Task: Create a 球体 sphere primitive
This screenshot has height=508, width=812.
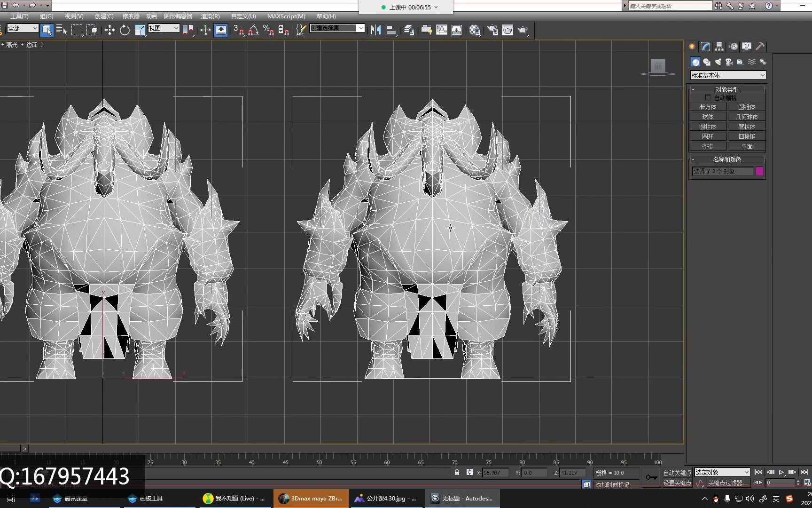Action: point(708,117)
